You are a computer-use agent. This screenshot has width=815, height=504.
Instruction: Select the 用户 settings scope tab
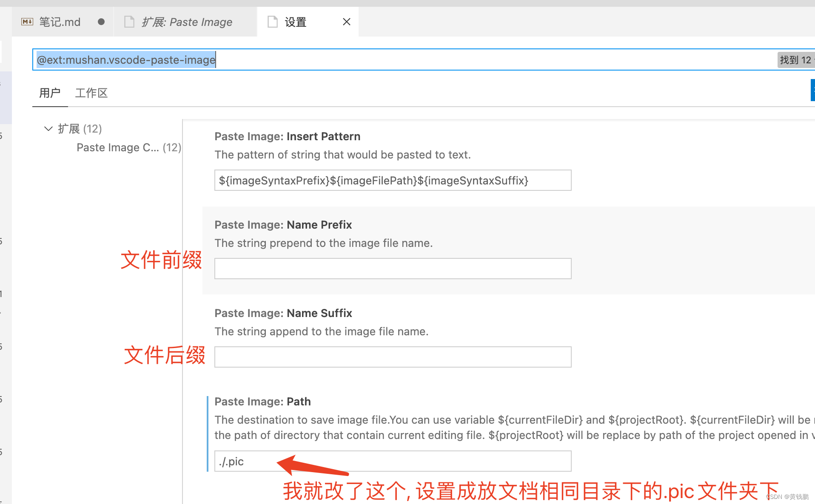(50, 93)
